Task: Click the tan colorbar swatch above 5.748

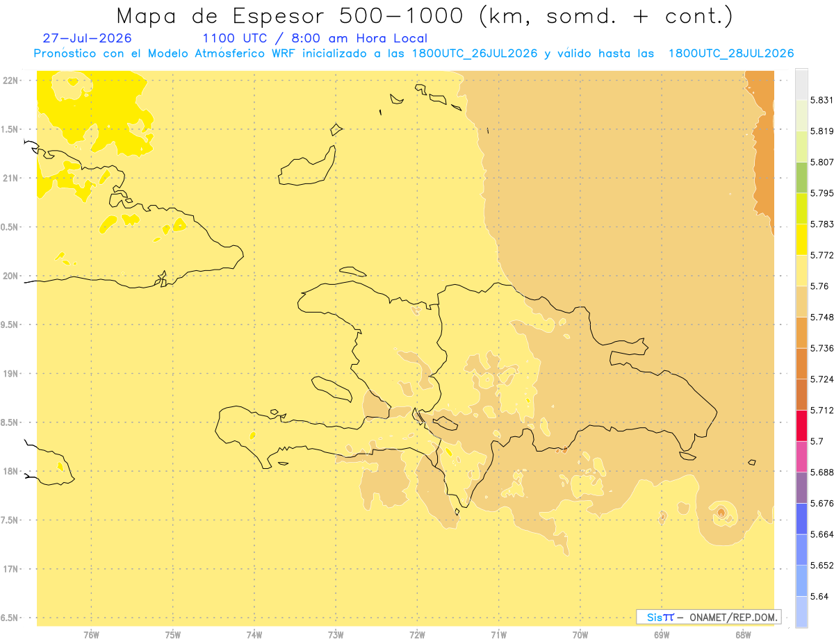Action: pyautogui.click(x=801, y=302)
